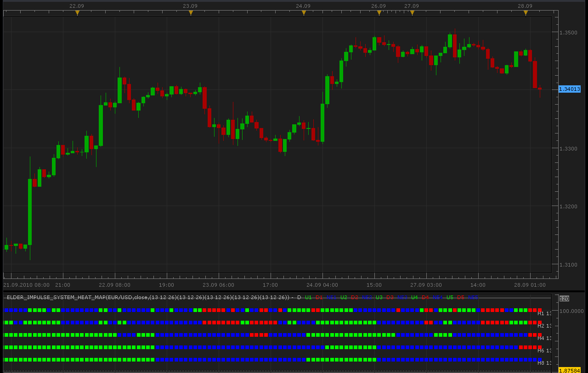Viewport: 588px width, 373px height.
Task: Click the 28.09 01:00 time axis label
Action: [530, 284]
